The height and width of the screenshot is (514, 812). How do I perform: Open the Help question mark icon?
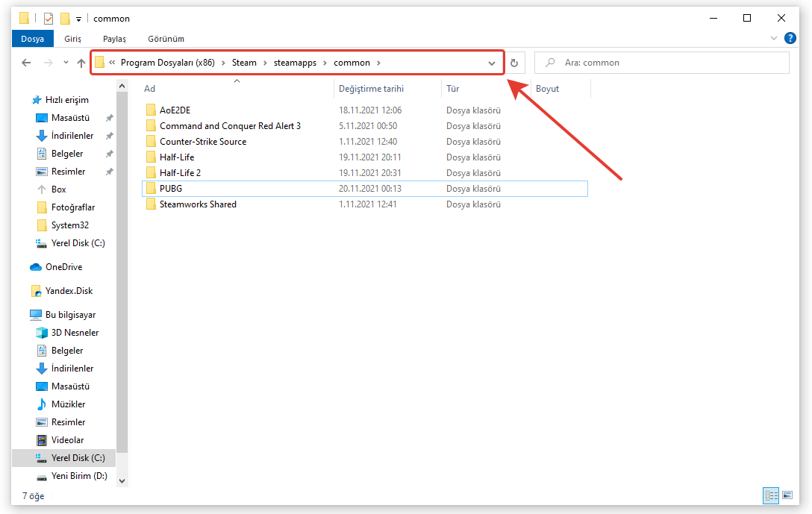790,38
